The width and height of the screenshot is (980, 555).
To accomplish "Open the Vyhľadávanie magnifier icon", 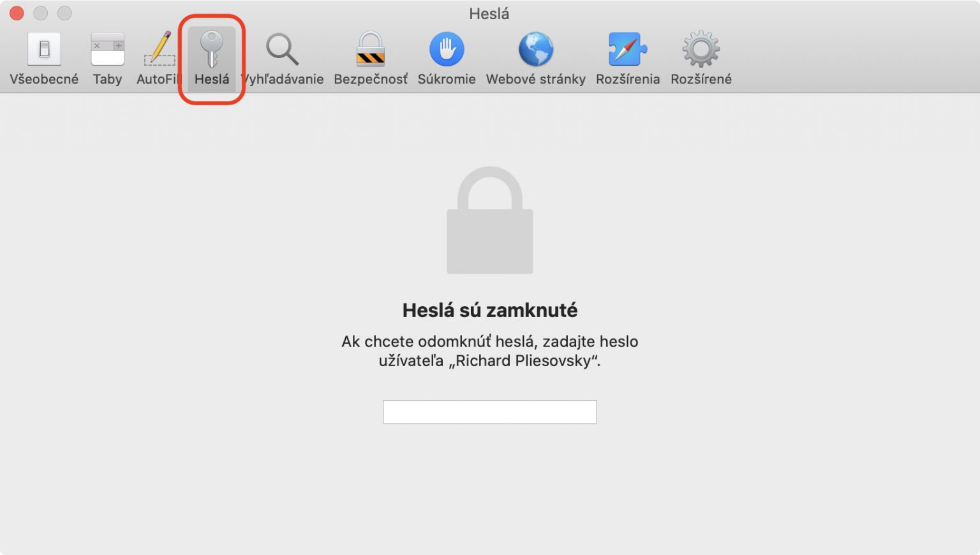I will click(x=282, y=49).
